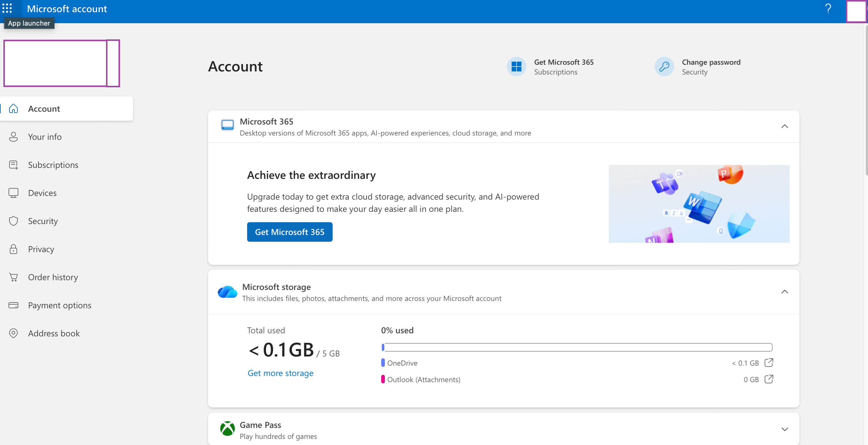Image resolution: width=868 pixels, height=445 pixels.
Task: Click the Microsoft storage cloud icon
Action: tap(228, 292)
